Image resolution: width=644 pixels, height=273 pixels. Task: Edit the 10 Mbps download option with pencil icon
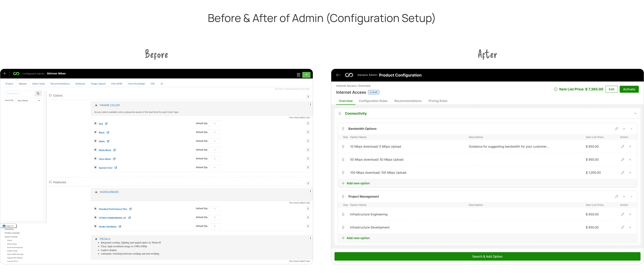click(622, 146)
